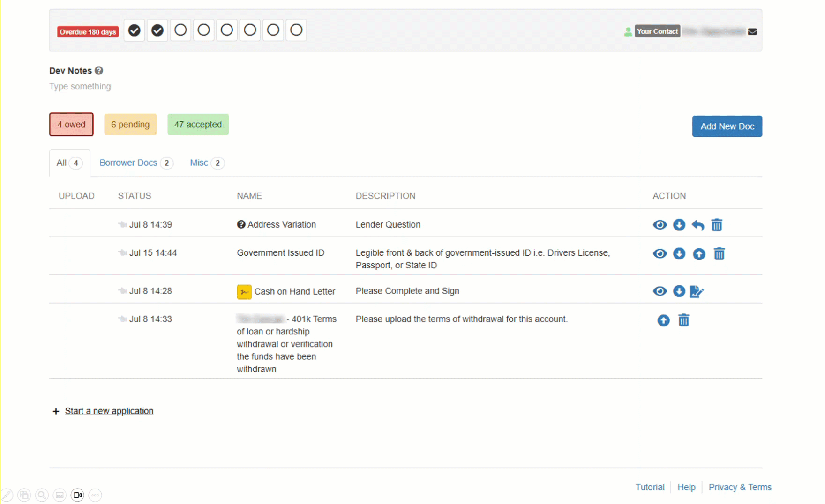The height and width of the screenshot is (504, 825).
Task: Upload the 401k Terms document
Action: [x=663, y=320]
